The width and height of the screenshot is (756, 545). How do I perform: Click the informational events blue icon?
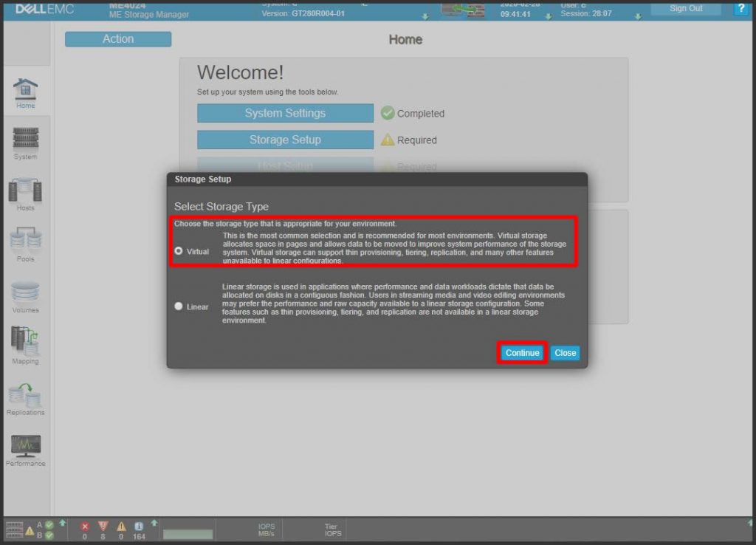[139, 527]
